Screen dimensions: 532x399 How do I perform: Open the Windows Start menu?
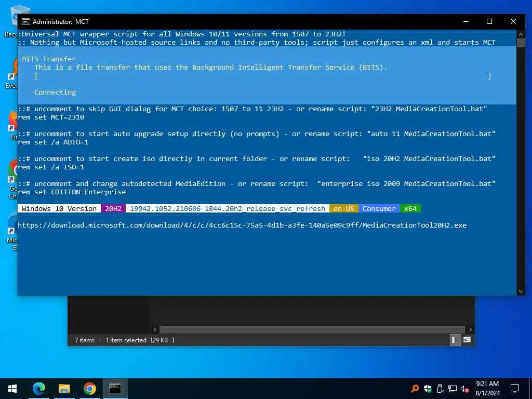click(12, 389)
